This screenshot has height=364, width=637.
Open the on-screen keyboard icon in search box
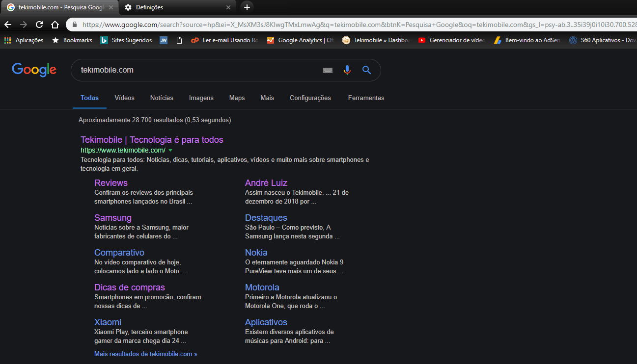click(x=328, y=70)
